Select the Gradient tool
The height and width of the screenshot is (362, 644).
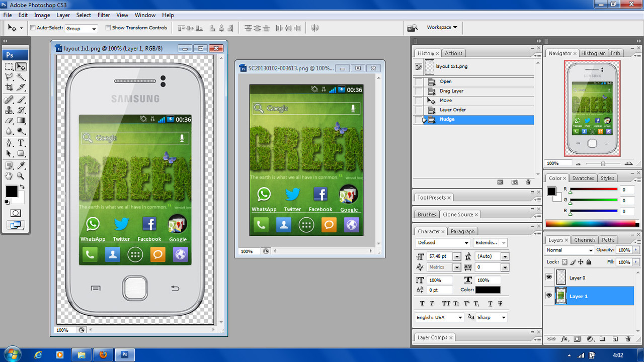(x=21, y=121)
